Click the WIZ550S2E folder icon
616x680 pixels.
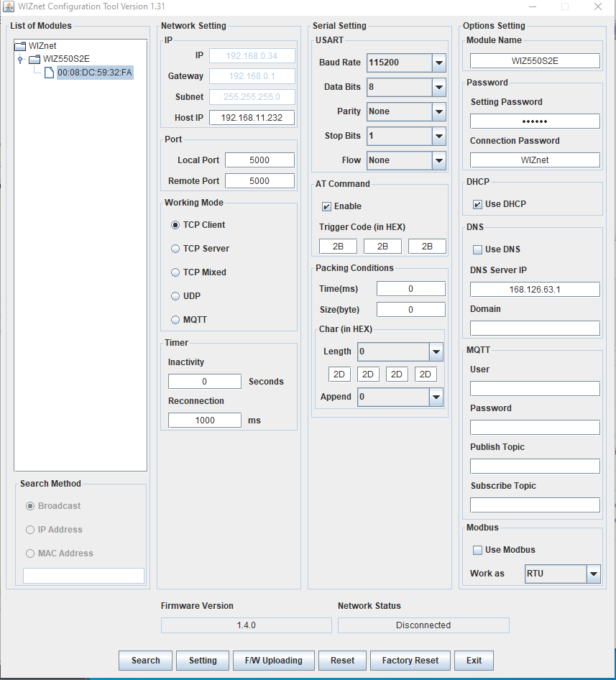(x=35, y=59)
